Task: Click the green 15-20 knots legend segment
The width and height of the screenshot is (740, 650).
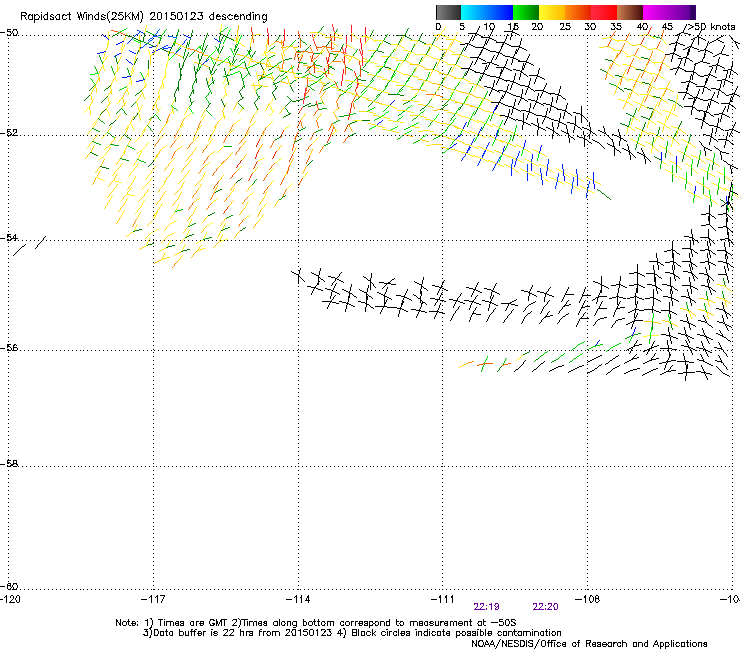Action: click(x=526, y=12)
